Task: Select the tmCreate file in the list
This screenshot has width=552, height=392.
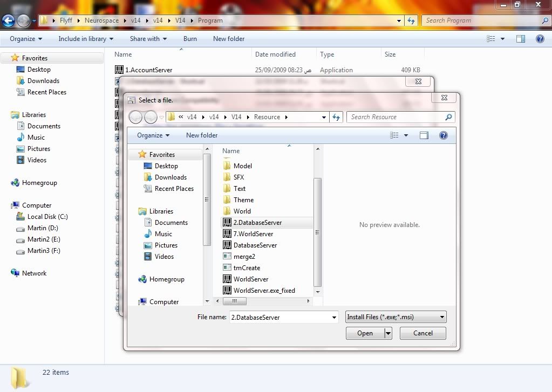Action: click(247, 268)
